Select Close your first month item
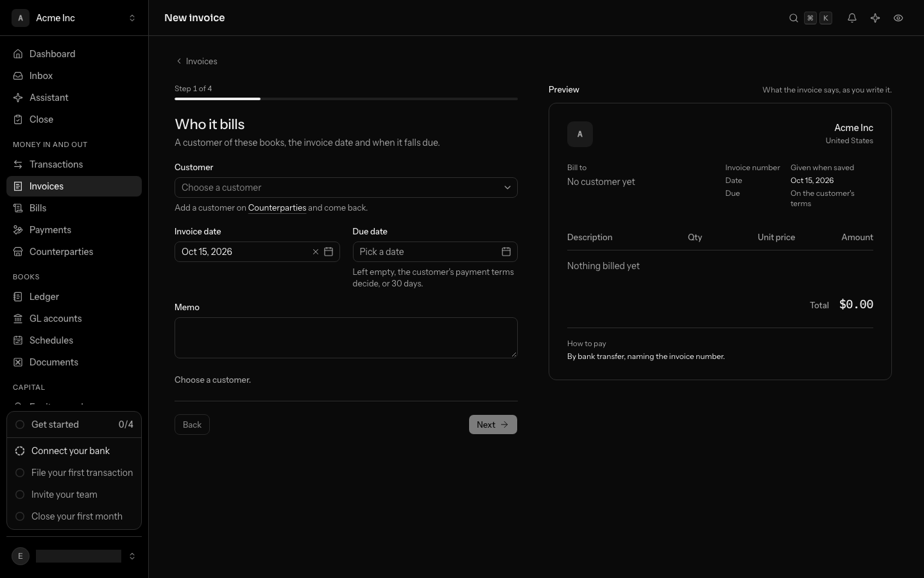 pyautogui.click(x=74, y=516)
